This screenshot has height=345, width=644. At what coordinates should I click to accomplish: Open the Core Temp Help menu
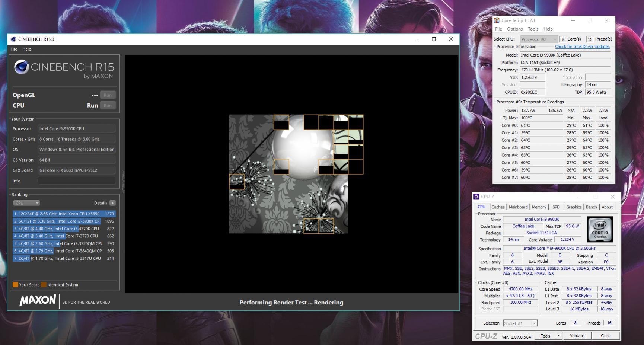point(548,29)
